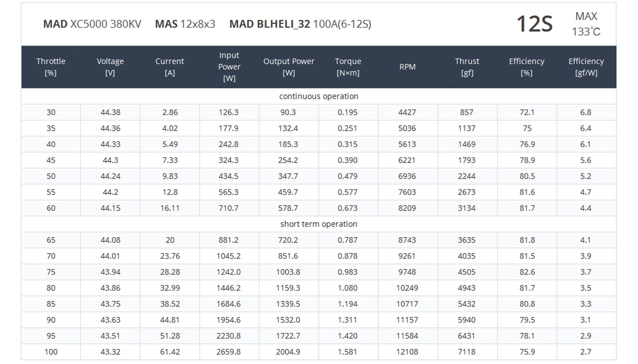This screenshot has height=364, width=638.
Task: Select the MAD XC5000 380KV title text
Action: (x=92, y=24)
